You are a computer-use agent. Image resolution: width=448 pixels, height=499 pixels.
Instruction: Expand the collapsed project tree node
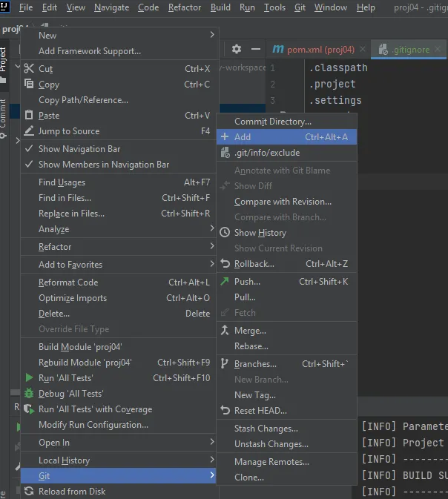click(x=18, y=140)
